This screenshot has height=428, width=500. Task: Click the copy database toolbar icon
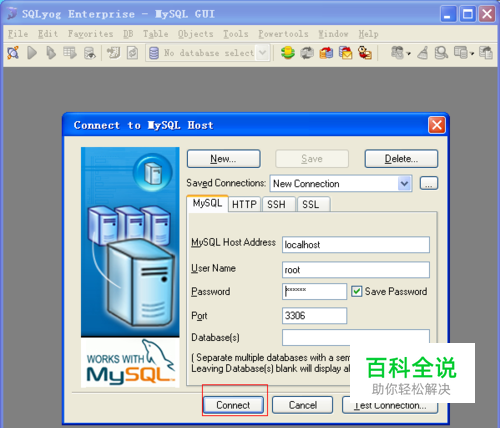point(114,53)
